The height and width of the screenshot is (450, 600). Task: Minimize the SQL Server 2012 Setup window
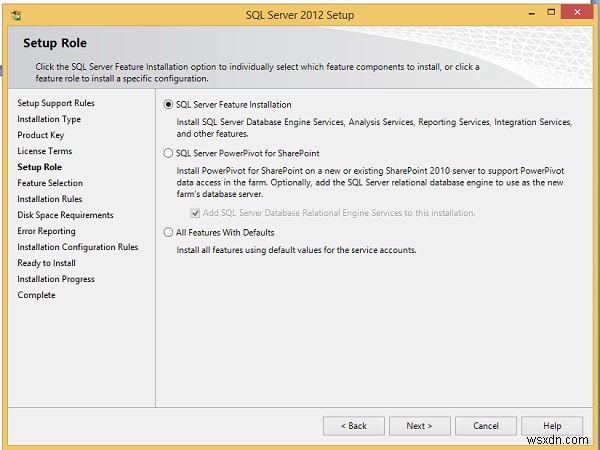pyautogui.click(x=532, y=14)
